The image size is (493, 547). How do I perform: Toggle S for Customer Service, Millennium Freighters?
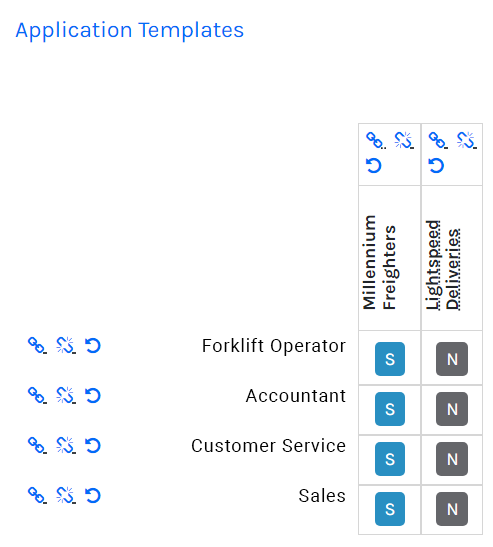click(390, 459)
